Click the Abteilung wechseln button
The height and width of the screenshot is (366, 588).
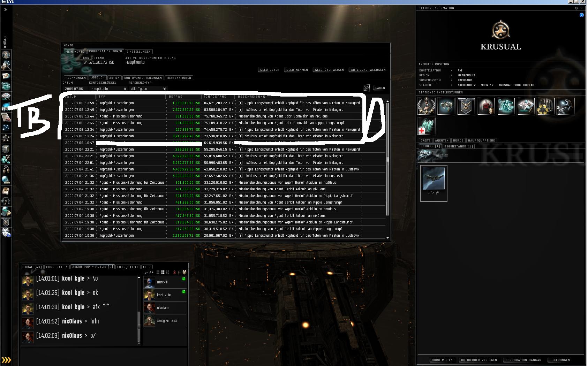click(x=368, y=70)
